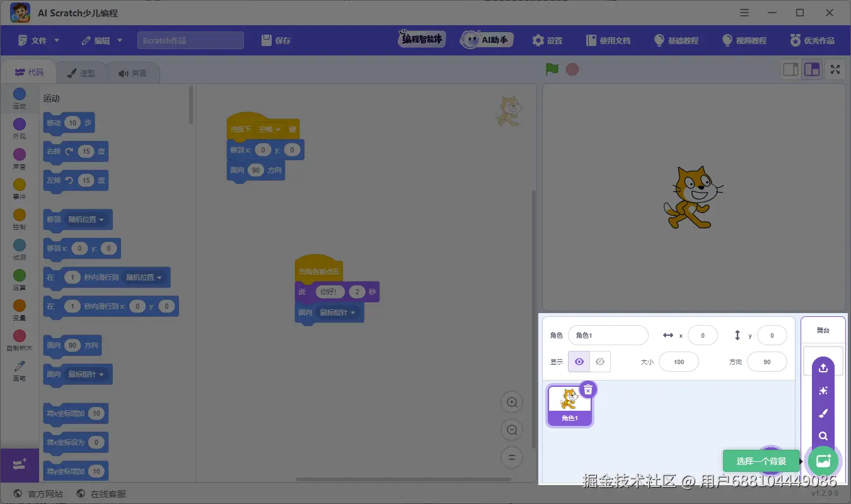Expand 随机位置 dropdown in glide block
The height and width of the screenshot is (504, 851).
pyautogui.click(x=144, y=277)
